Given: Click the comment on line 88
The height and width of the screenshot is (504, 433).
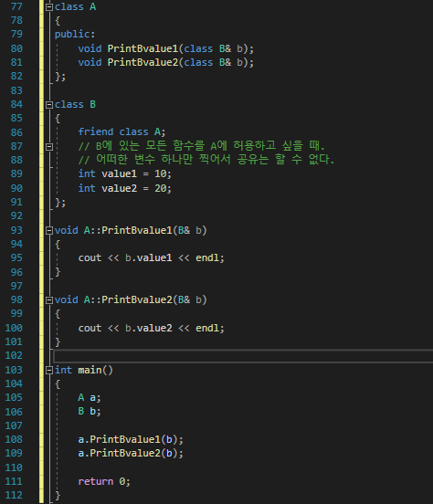Looking at the screenshot, I should coord(206,160).
